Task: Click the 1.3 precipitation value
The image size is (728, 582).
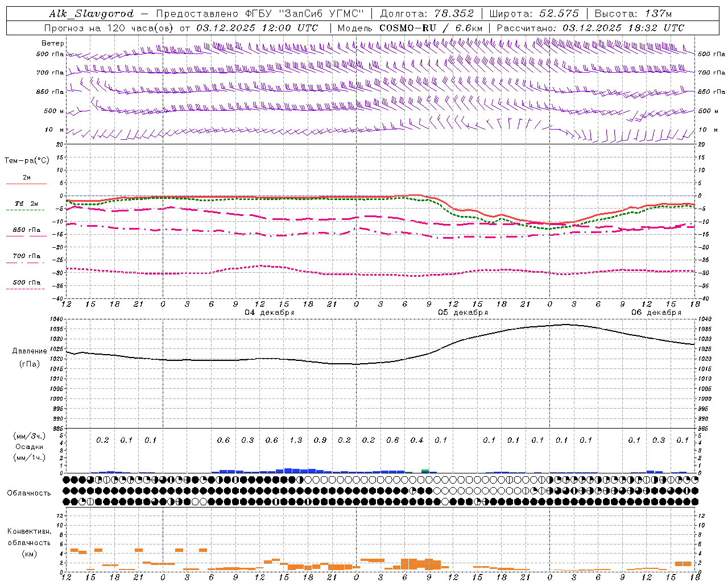Action: click(x=296, y=440)
